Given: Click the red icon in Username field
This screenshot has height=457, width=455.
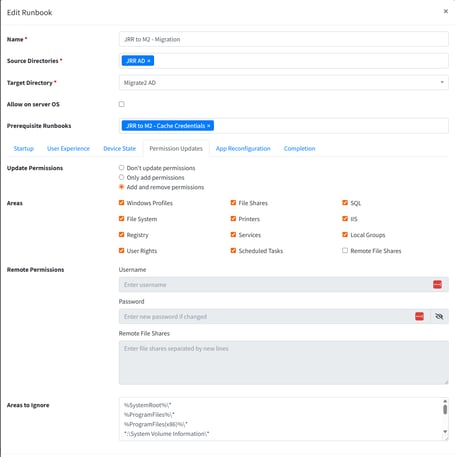Looking at the screenshot, I should click(x=437, y=284).
